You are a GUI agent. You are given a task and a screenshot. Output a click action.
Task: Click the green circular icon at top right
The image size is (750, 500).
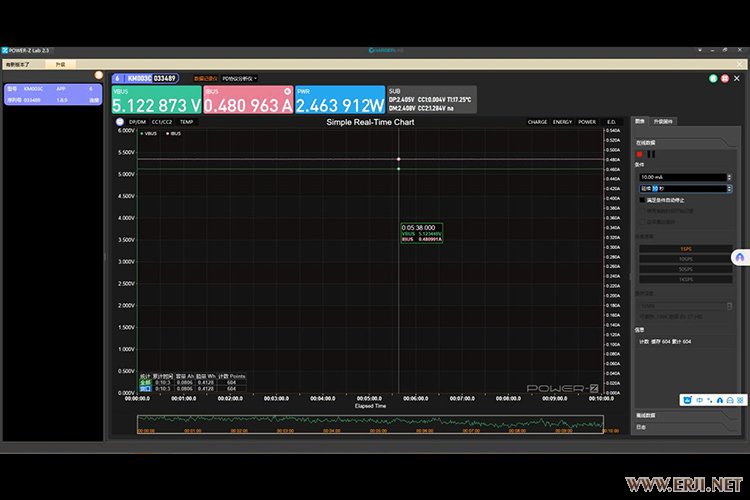tap(711, 77)
